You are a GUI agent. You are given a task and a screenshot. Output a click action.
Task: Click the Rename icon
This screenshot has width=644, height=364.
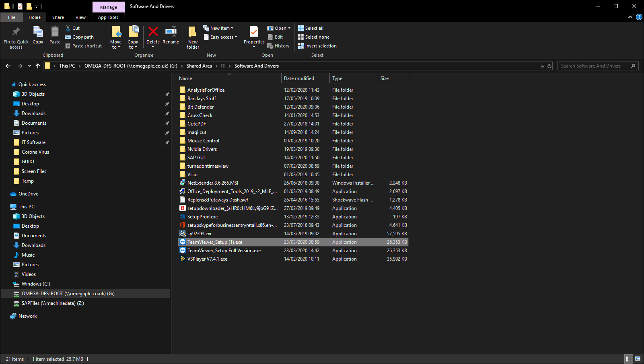[x=171, y=32]
